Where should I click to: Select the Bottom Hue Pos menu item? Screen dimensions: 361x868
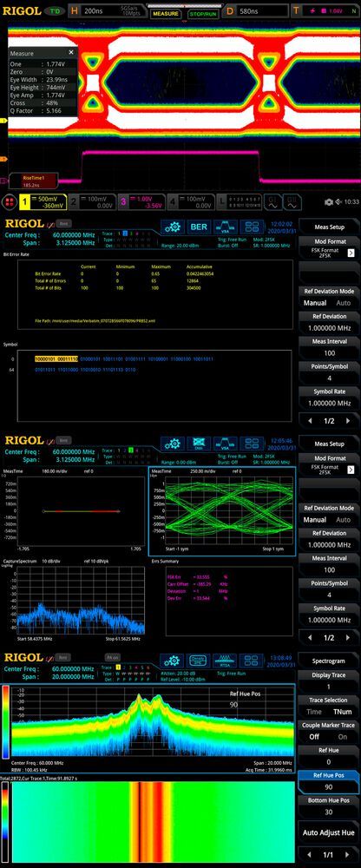click(330, 806)
